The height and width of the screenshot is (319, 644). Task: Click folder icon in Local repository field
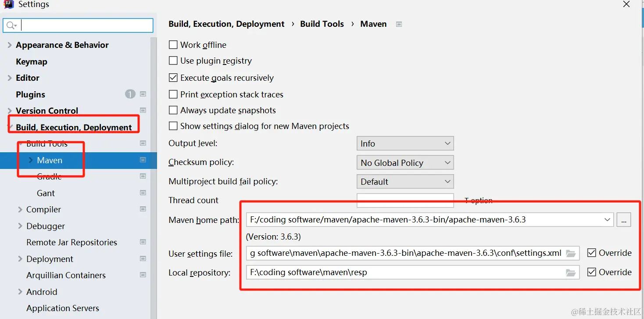(x=570, y=272)
